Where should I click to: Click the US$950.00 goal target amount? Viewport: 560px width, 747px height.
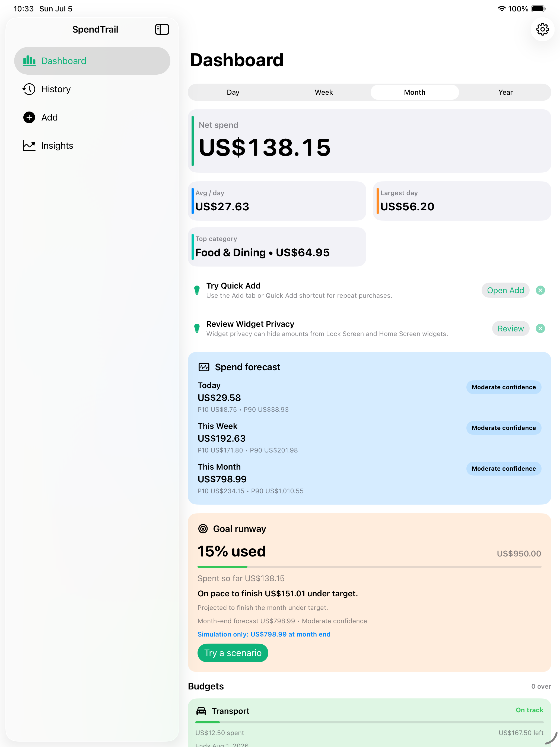point(519,554)
